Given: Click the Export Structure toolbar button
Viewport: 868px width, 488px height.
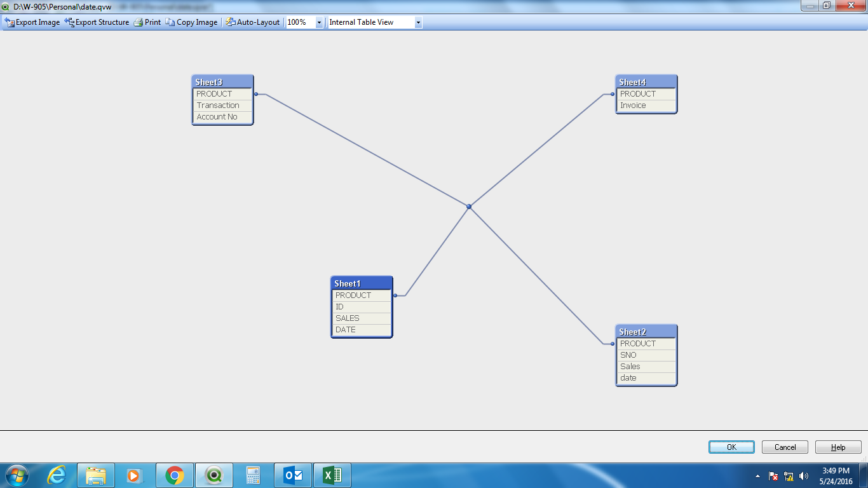Looking at the screenshot, I should 97,22.
